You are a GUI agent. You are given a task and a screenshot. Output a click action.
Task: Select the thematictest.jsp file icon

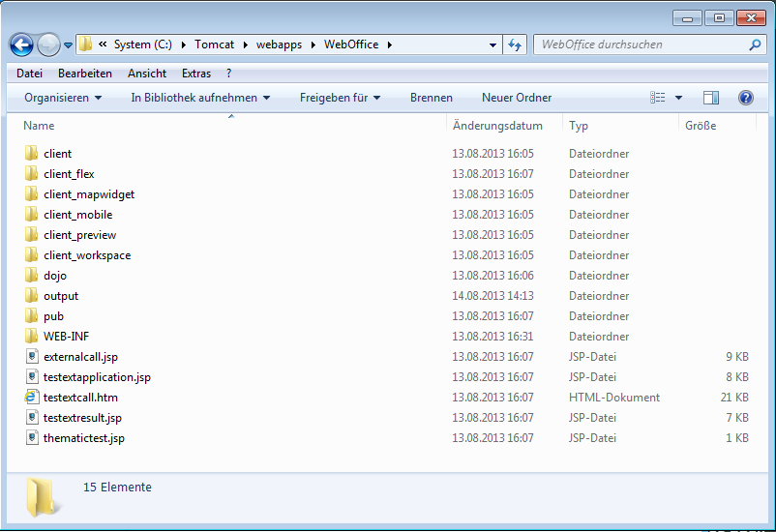(32, 437)
